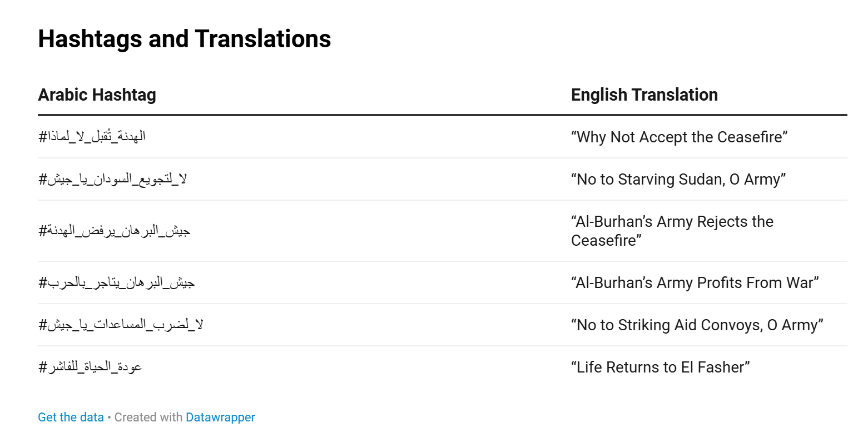This screenshot has width=868, height=442.
Task: Click the 'Hashtags and Translations' title
Action: [x=184, y=39]
